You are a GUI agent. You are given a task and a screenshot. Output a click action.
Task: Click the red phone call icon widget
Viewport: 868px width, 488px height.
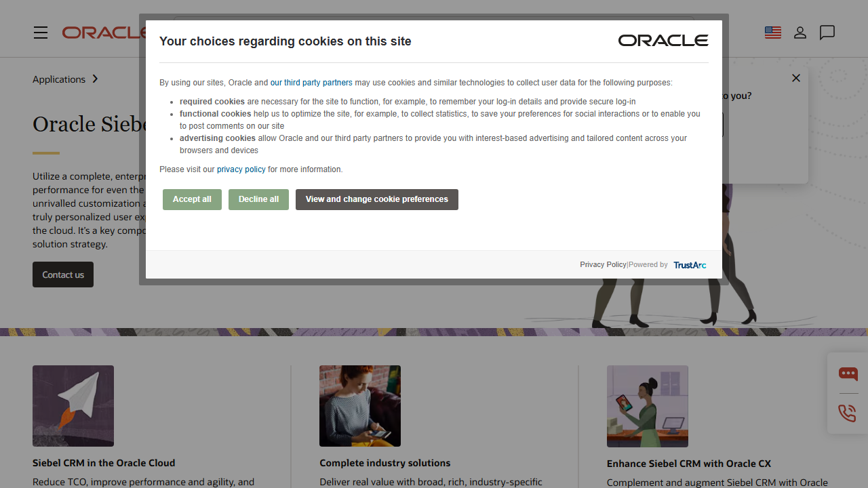(x=848, y=413)
